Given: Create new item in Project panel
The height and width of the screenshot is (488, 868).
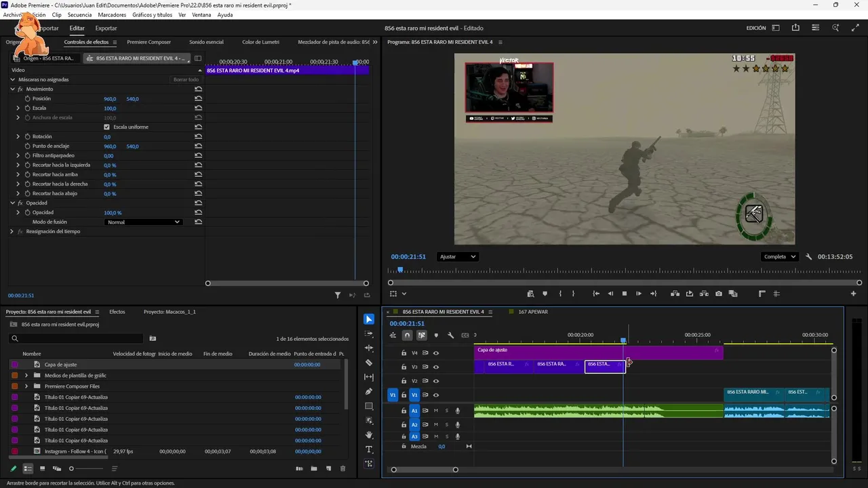Looking at the screenshot, I should click(x=328, y=468).
